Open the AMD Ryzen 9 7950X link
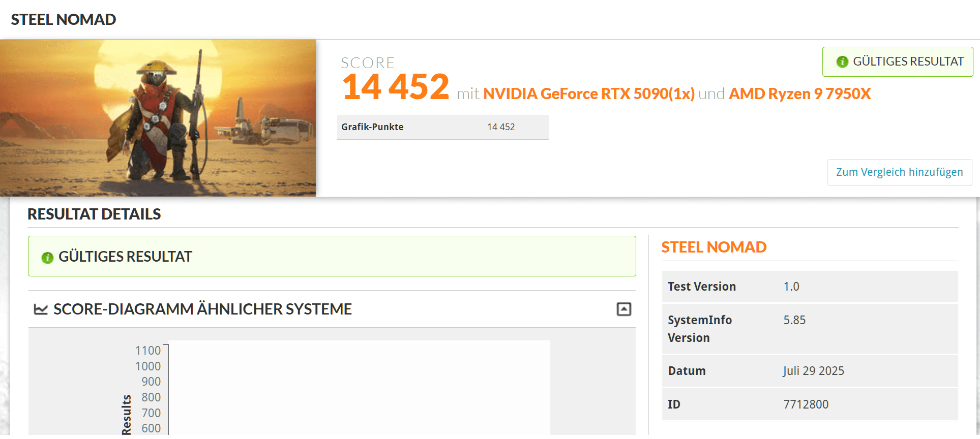 click(799, 94)
